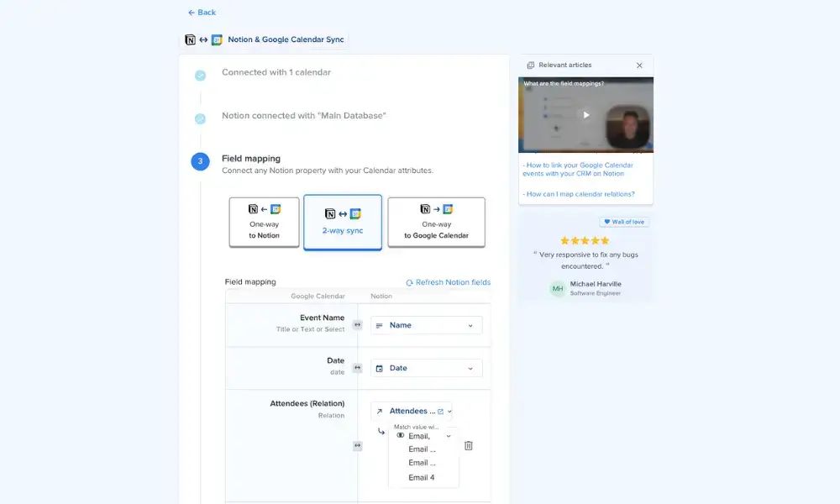Viewport: 840px width, 504px height.
Task: Click the text icon in Name dropdown
Action: pyautogui.click(x=380, y=326)
